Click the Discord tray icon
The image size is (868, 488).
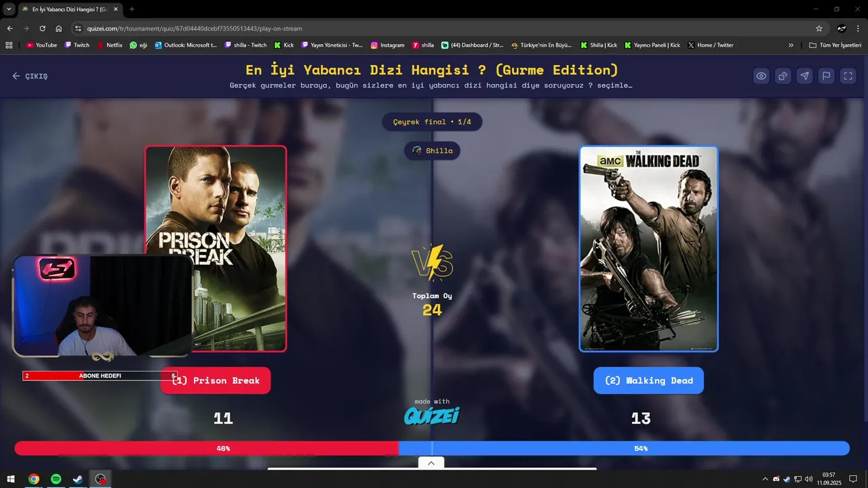coord(776,479)
